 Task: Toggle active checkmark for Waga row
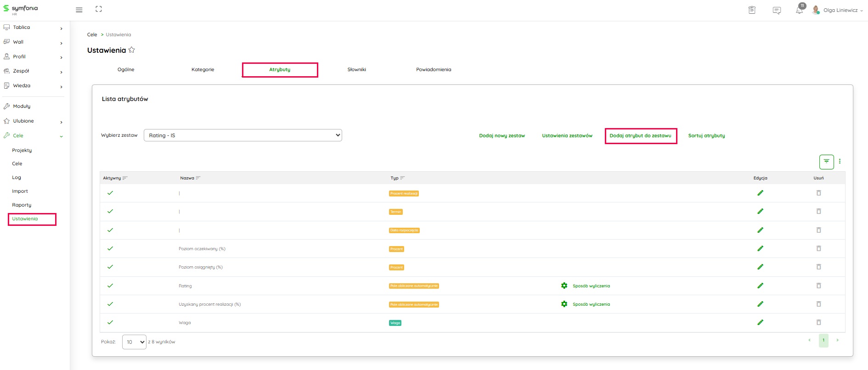(x=110, y=322)
